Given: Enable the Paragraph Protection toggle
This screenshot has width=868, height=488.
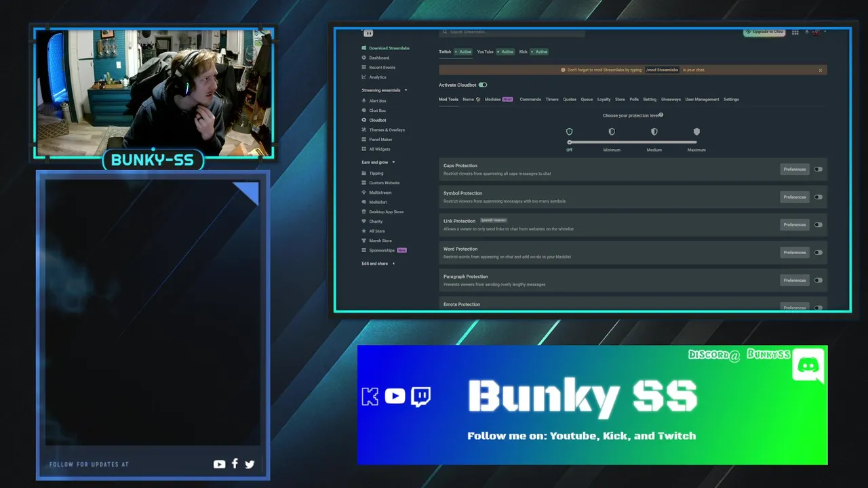Looking at the screenshot, I should (818, 280).
